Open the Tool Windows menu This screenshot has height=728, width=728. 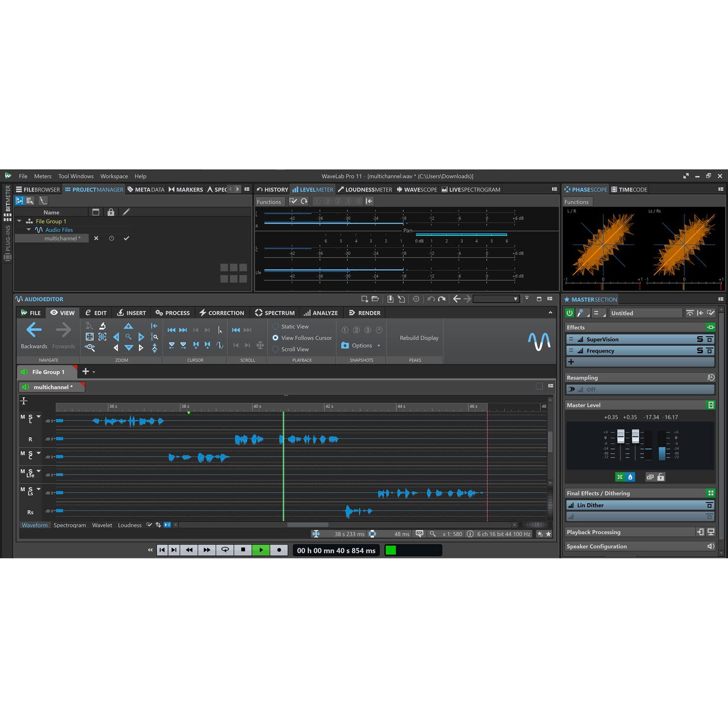click(76, 176)
